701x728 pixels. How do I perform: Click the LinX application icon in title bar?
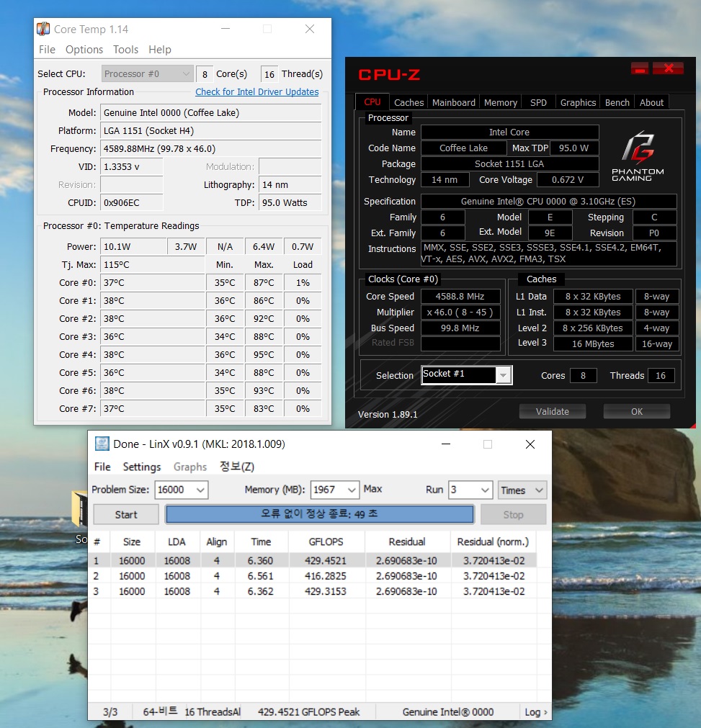pyautogui.click(x=102, y=444)
